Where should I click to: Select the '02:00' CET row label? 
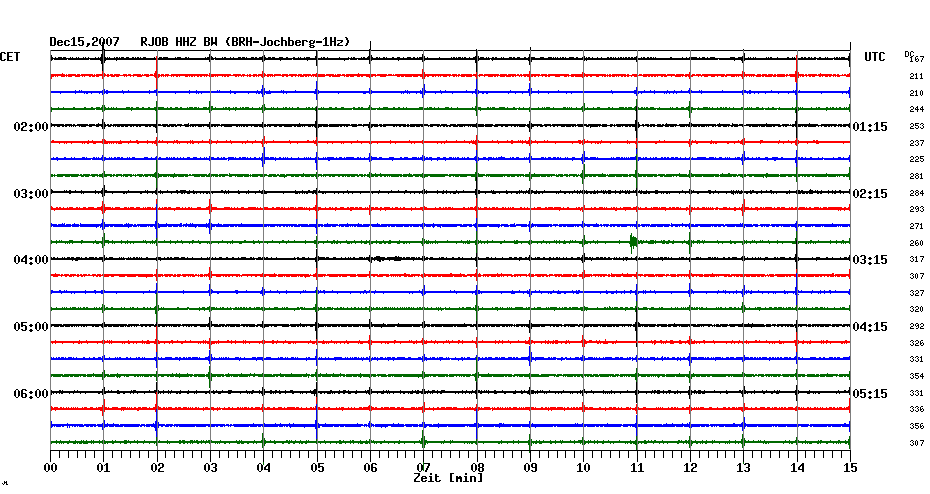pyautogui.click(x=31, y=127)
